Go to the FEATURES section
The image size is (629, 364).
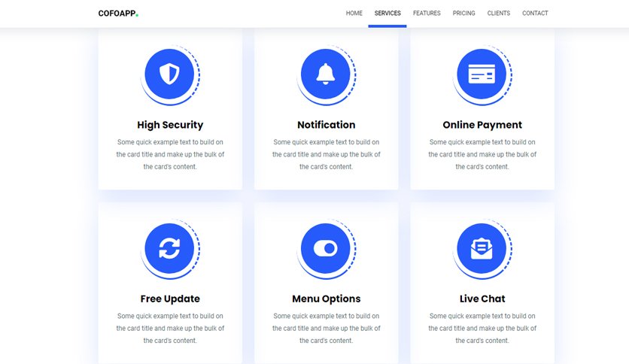click(x=427, y=14)
